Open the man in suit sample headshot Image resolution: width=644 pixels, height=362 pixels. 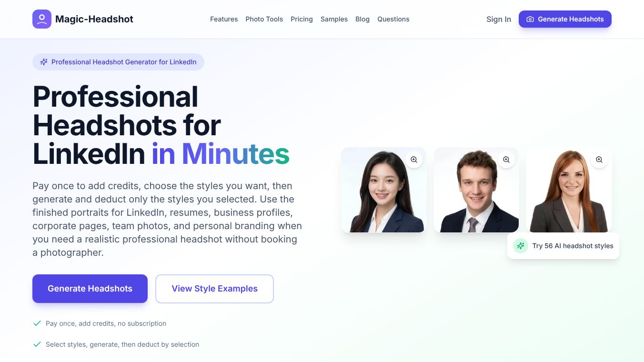(476, 190)
